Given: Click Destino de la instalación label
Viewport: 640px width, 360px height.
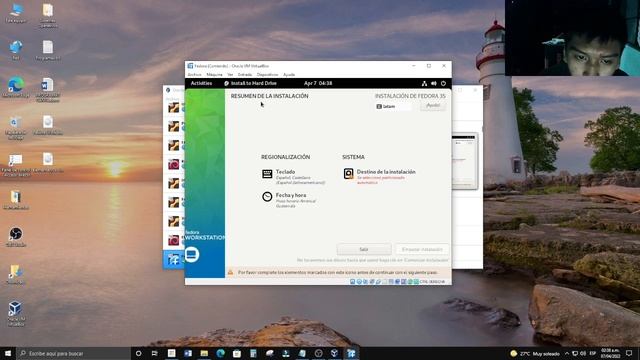Looking at the screenshot, I should pos(386,172).
